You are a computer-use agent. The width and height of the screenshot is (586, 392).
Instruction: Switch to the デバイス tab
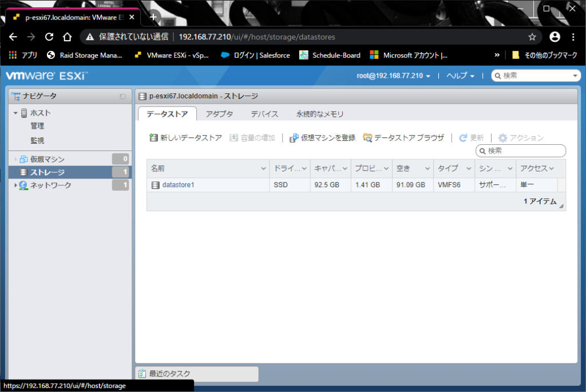[264, 114]
